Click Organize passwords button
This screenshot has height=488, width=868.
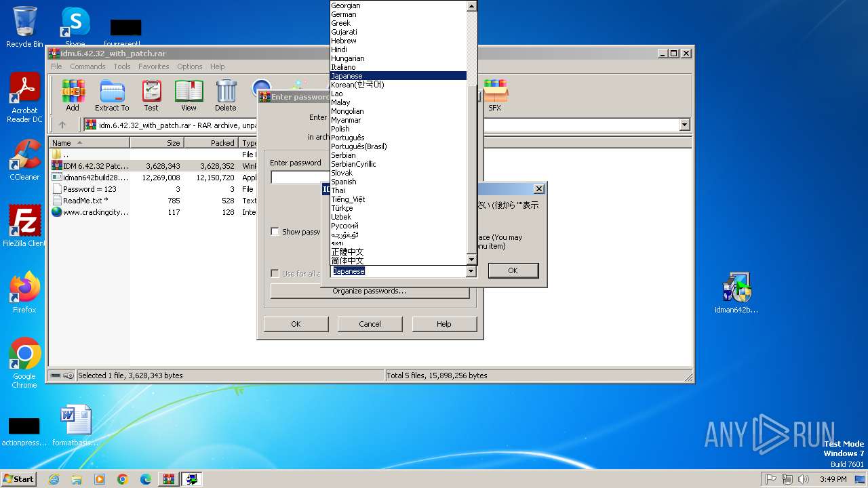[x=370, y=291]
